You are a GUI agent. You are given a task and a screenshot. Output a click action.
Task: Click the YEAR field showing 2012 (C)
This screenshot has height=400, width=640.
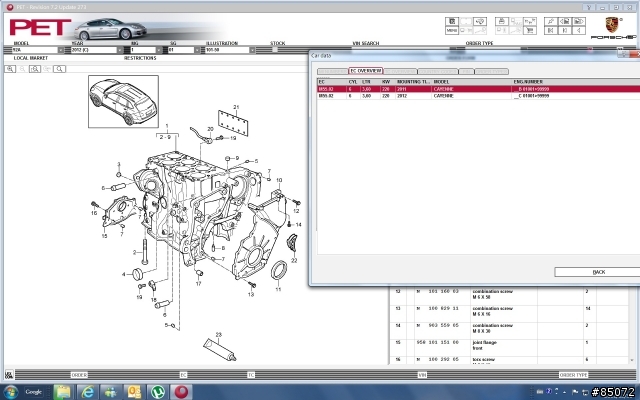click(x=93, y=50)
